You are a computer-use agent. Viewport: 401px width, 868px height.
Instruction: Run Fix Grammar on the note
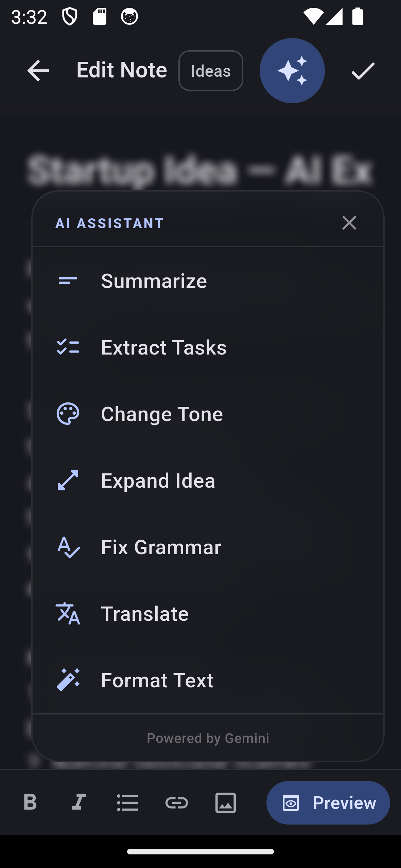pyautogui.click(x=208, y=547)
